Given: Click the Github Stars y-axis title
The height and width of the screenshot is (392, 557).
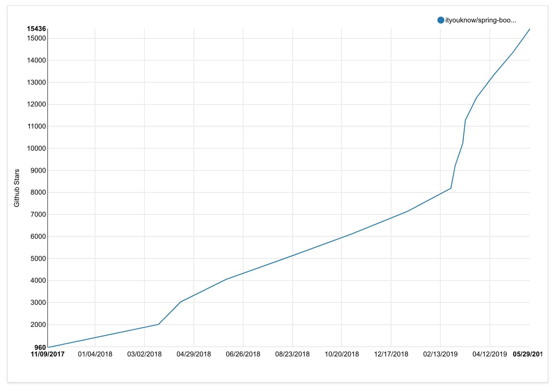Looking at the screenshot, I should (x=17, y=188).
